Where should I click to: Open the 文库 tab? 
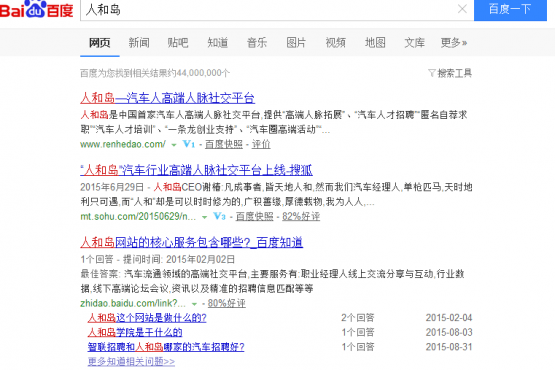tap(414, 43)
